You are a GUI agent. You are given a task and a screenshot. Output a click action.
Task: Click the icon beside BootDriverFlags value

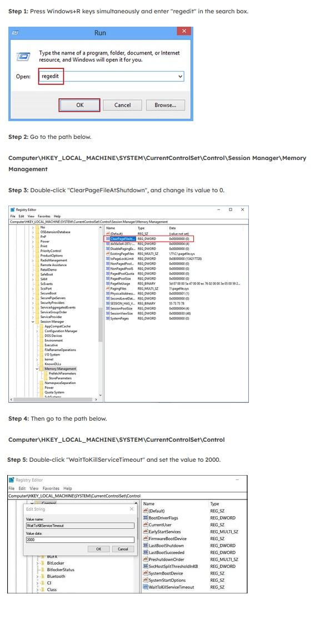pos(146,518)
